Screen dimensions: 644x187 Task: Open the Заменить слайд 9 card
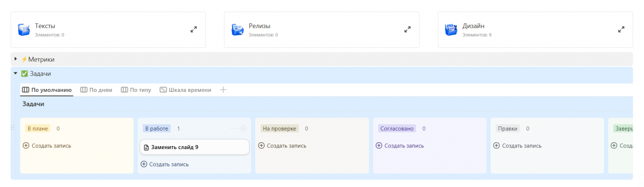tap(194, 147)
